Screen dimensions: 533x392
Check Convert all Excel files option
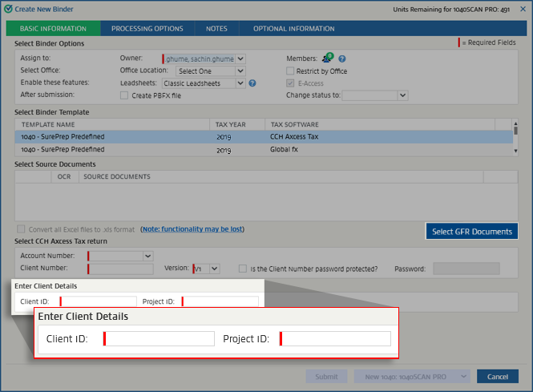coord(21,228)
